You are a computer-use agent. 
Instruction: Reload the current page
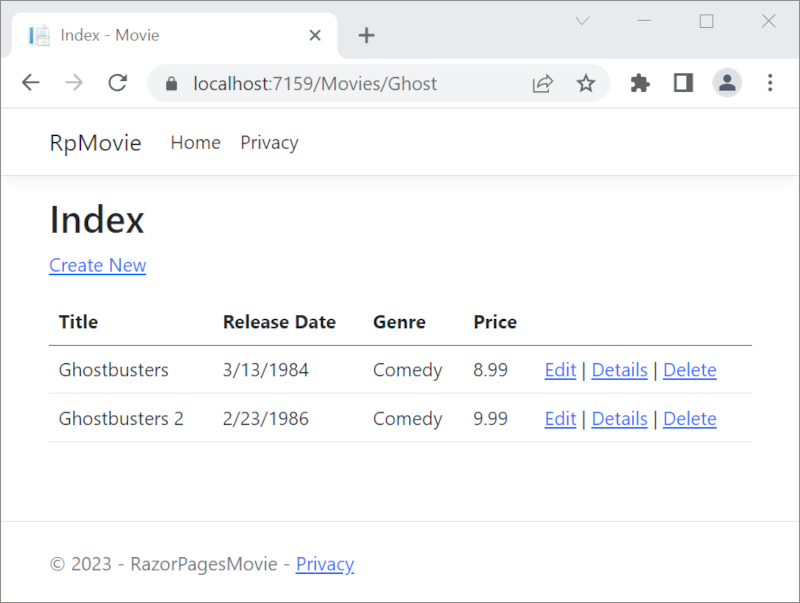coord(117,83)
